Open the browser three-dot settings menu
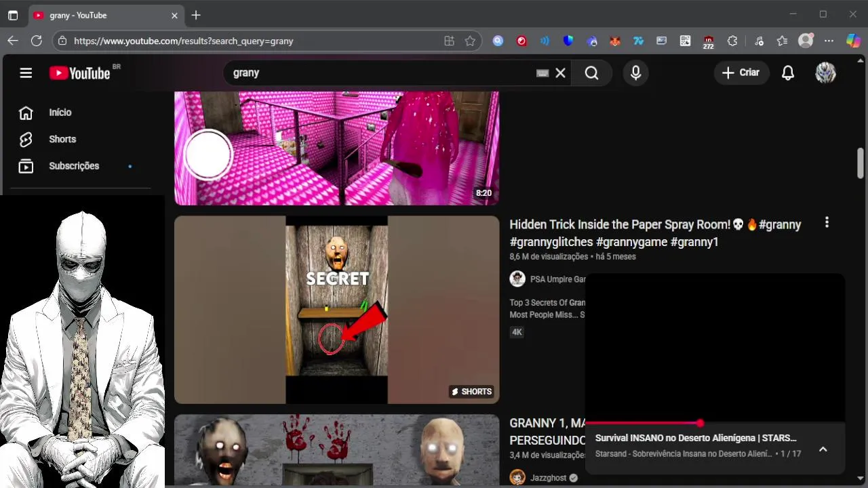 click(829, 41)
